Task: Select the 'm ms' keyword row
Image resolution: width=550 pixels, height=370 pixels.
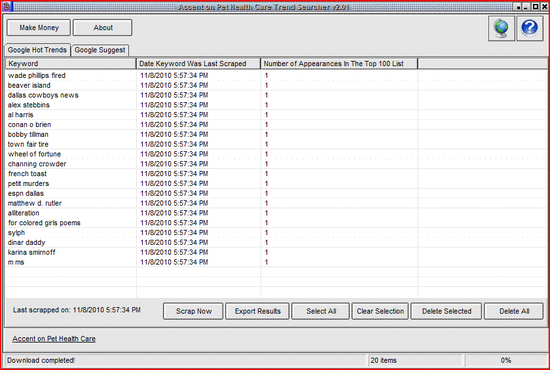Action: pos(276,262)
